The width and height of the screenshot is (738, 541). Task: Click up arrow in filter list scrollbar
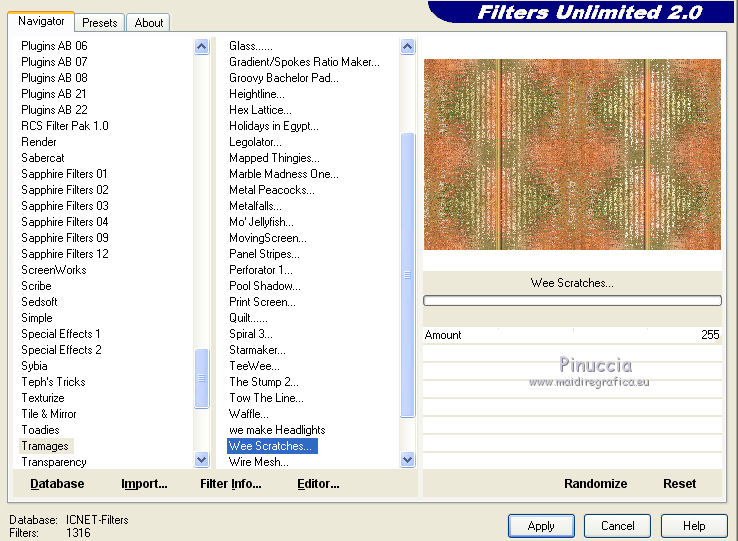(408, 47)
